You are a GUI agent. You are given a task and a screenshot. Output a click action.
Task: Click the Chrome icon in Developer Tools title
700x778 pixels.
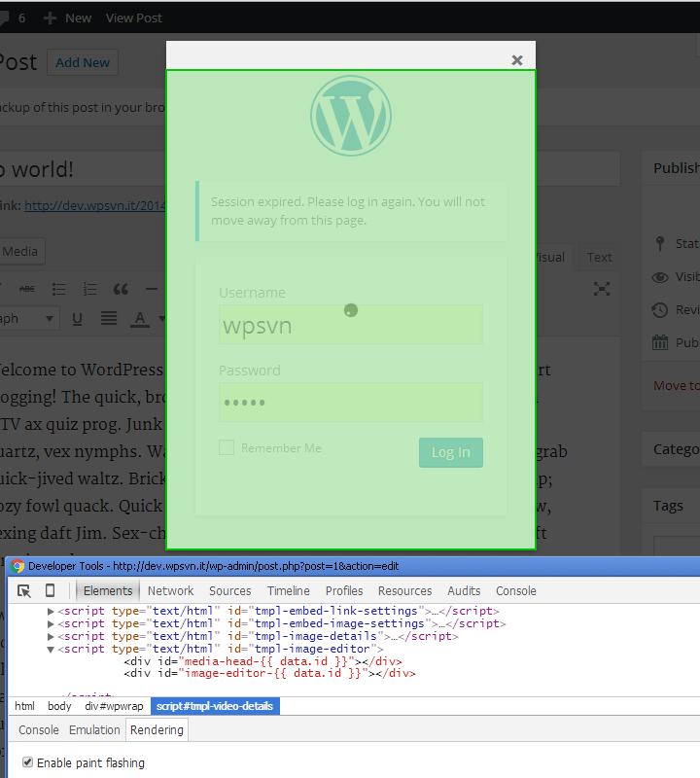[17, 566]
